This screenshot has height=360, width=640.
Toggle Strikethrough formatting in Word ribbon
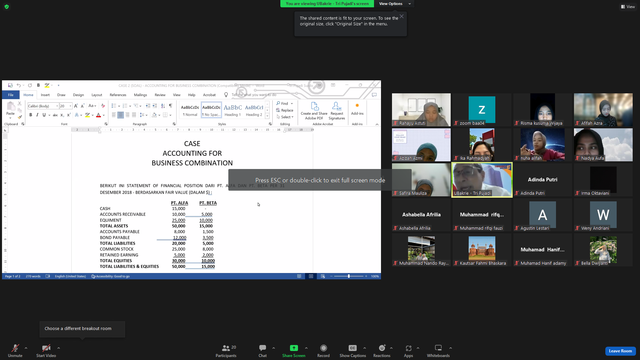pos(55,115)
